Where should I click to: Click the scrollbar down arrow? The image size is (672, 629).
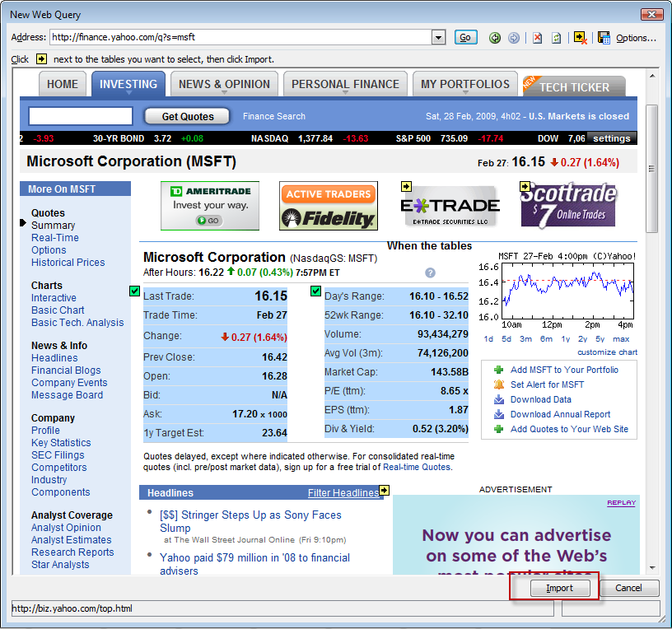tap(652, 568)
